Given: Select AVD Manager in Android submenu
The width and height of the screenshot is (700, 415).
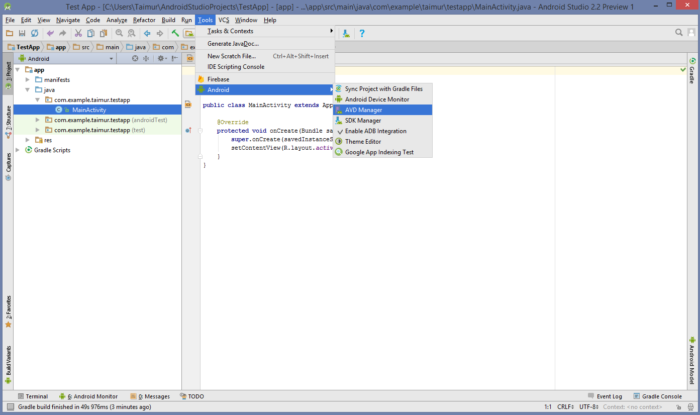Looking at the screenshot, I should [363, 109].
